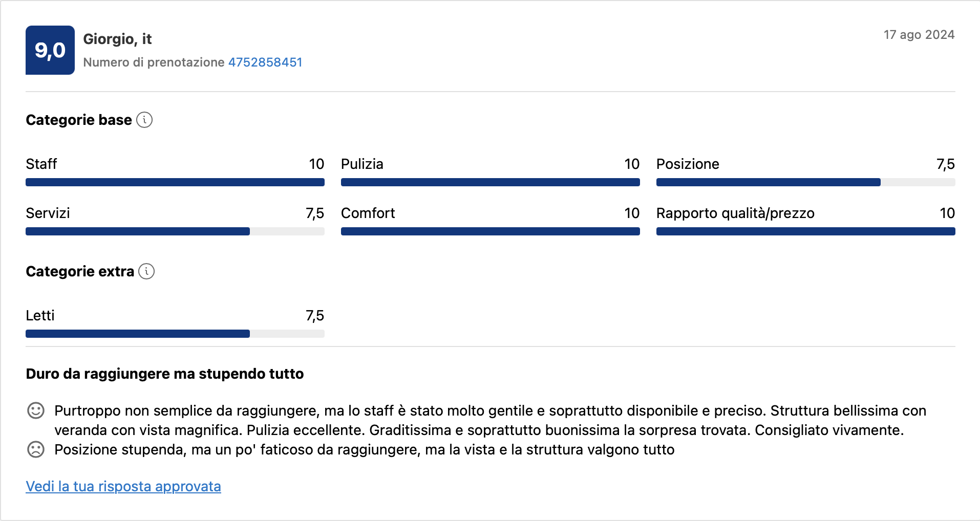This screenshot has height=521, width=980.
Task: Click the Servizi rating bar
Action: [175, 231]
